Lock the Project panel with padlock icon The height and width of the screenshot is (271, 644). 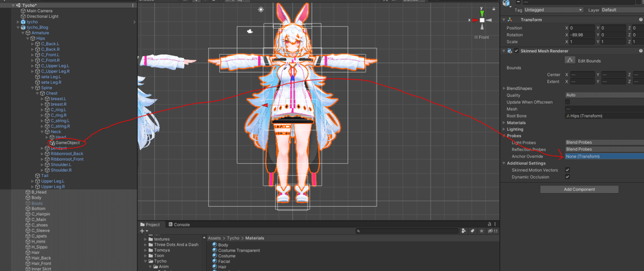click(489, 224)
